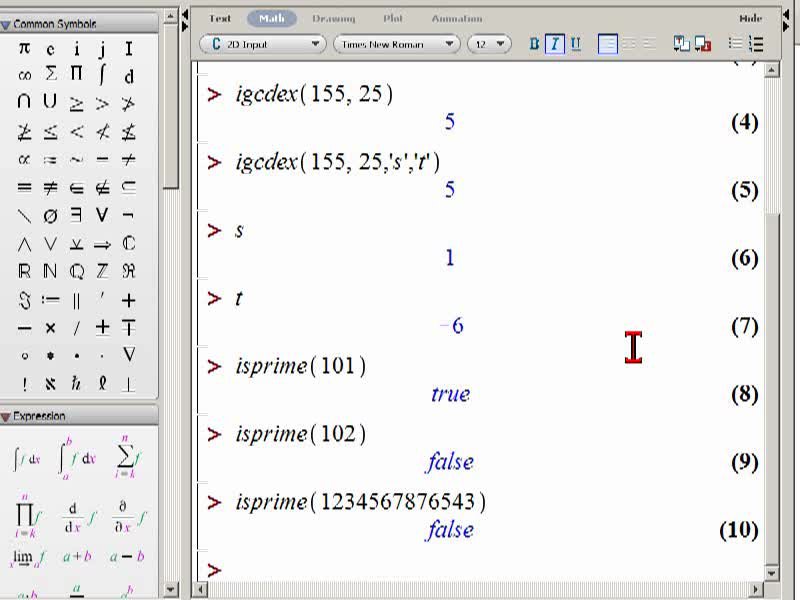Insert a+b expression template
Viewport: 800px width, 600px height.
(x=77, y=556)
